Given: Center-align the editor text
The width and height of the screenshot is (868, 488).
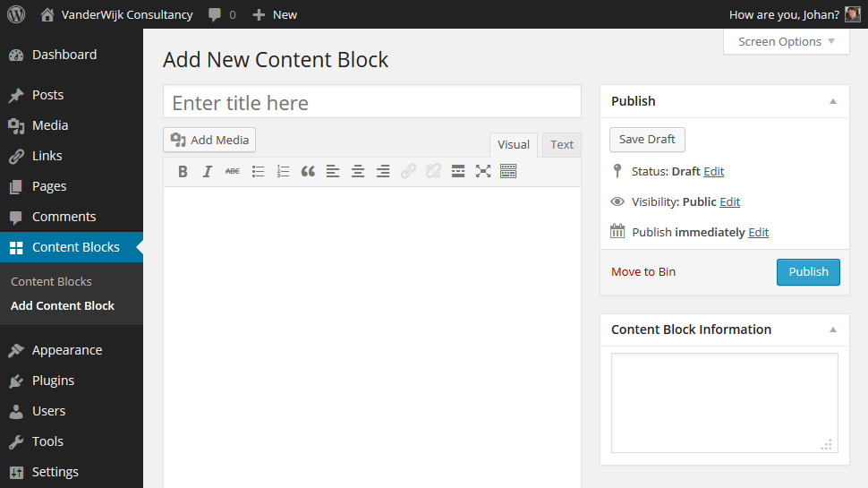Looking at the screenshot, I should (358, 171).
